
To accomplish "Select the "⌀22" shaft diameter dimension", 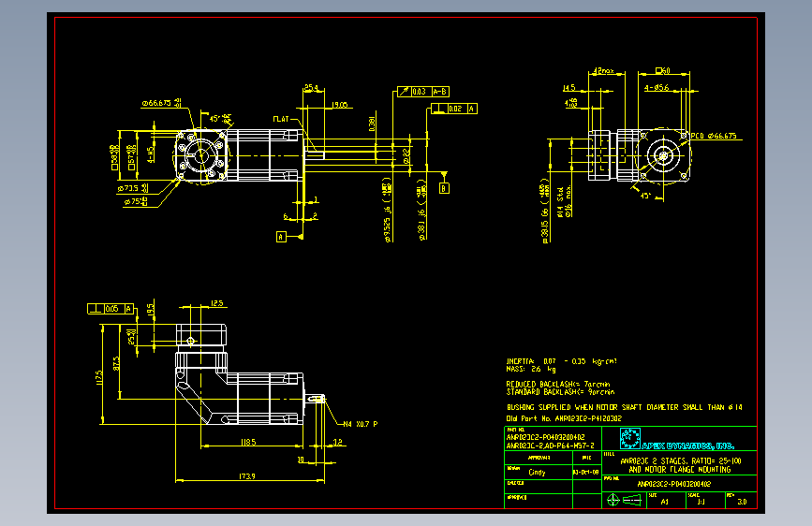I will (x=406, y=155).
